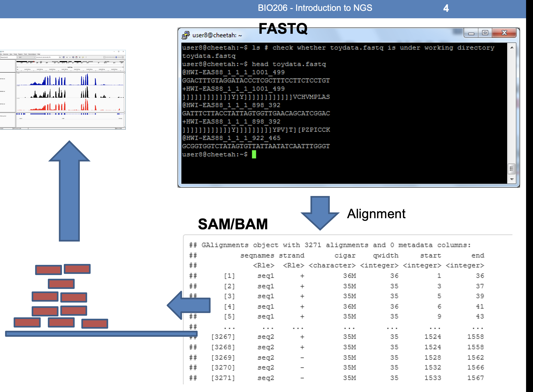
Task: Click the PuTTY icon in terminal title bar
Action: 186,35
